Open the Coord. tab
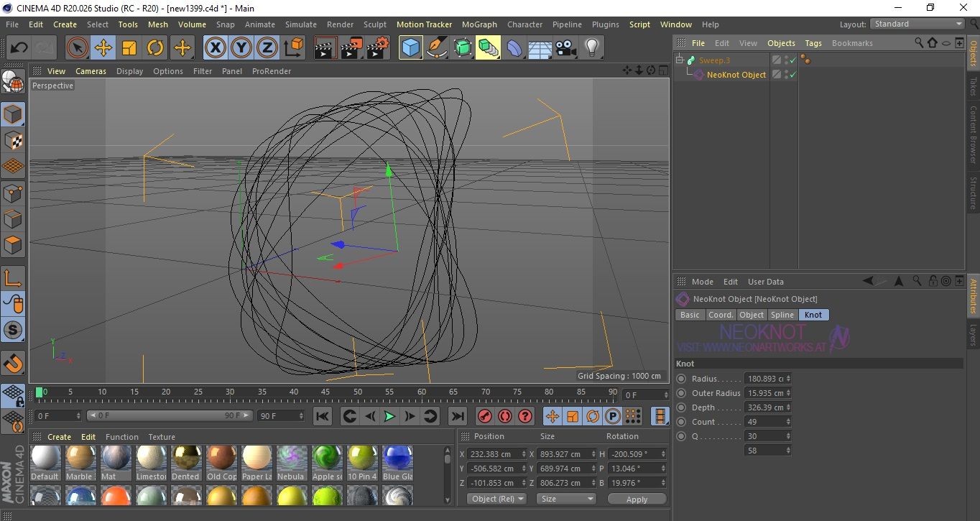Viewport: 980px width, 521px height. pyautogui.click(x=721, y=315)
